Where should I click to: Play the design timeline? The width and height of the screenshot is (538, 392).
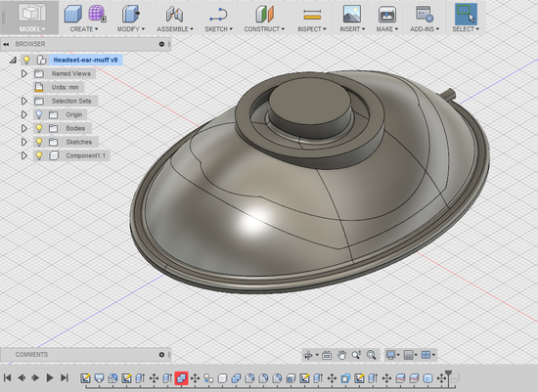pyautogui.click(x=50, y=378)
